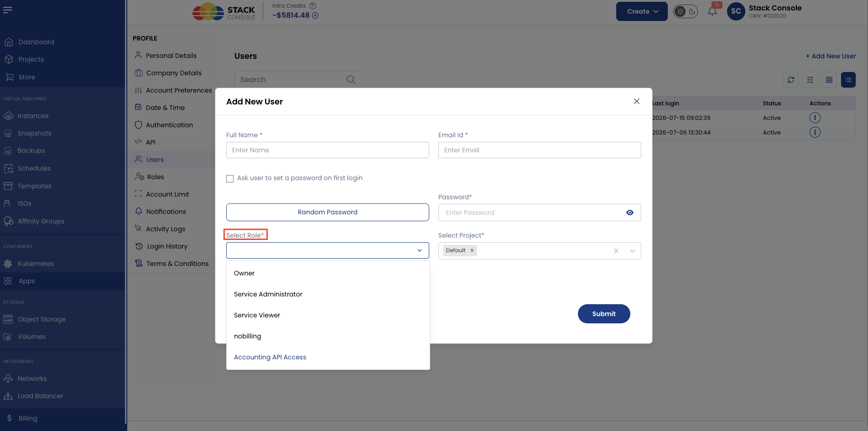The height and width of the screenshot is (431, 868).
Task: Click the Templates archive icon
Action: coord(8,186)
